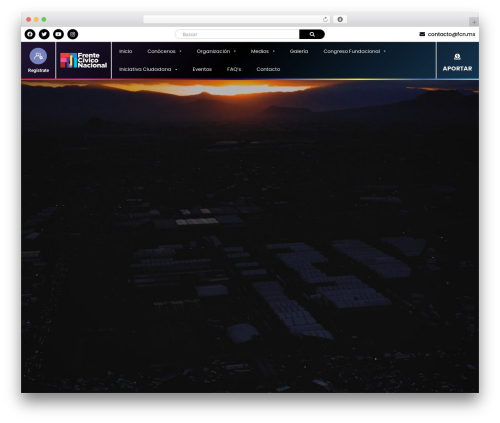
Task: Expand the Conócenos dropdown arrow
Action: pyautogui.click(x=180, y=51)
